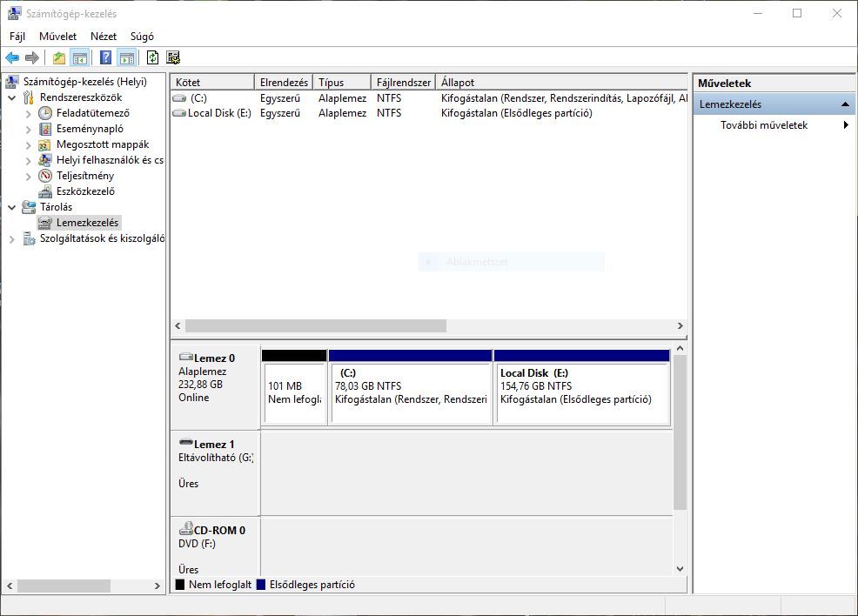Expand the Eseménynapló node
Viewport: 858px width, 616px height.
click(28, 129)
